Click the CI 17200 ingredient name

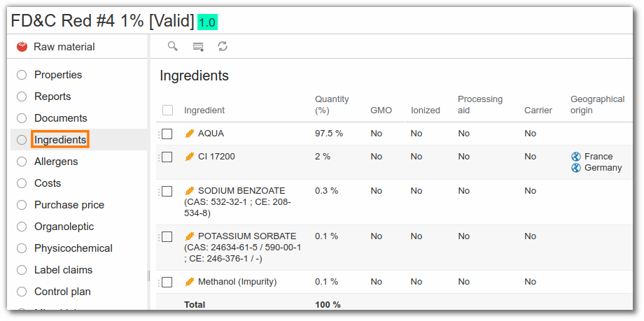216,157
